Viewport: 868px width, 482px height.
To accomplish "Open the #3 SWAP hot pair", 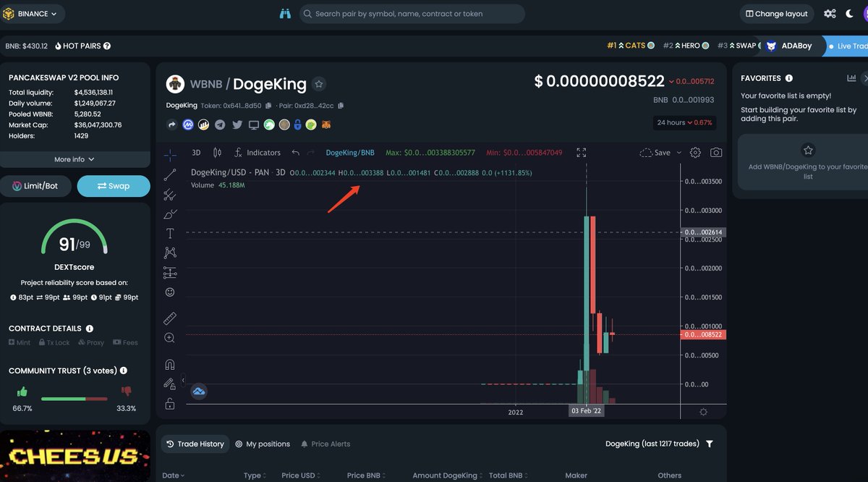I will tap(741, 46).
